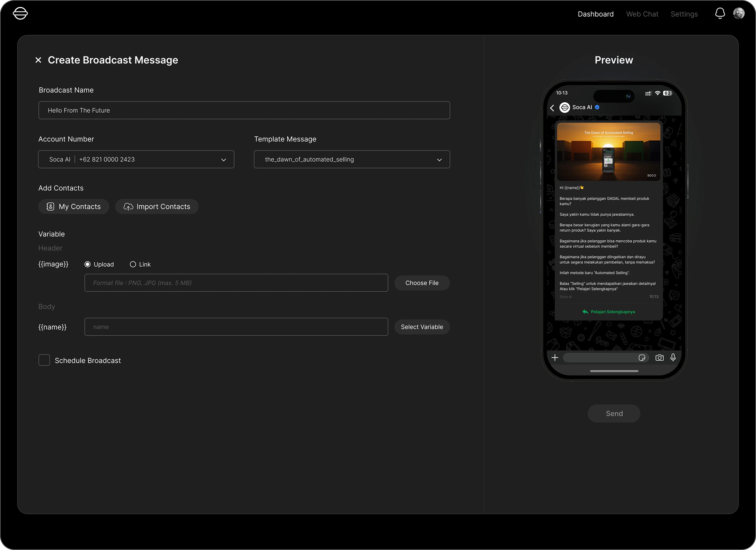Click the Choose File button
Image resolution: width=756 pixels, height=550 pixels.
click(422, 283)
